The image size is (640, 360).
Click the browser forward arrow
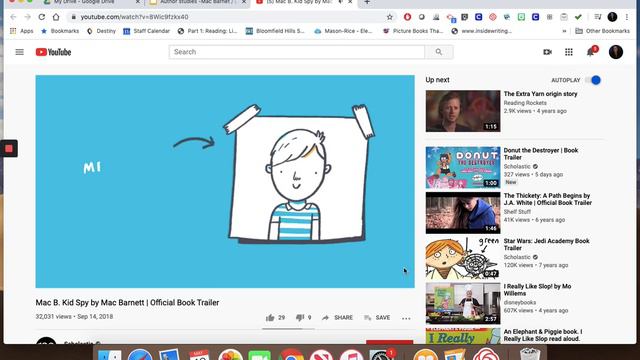(27, 17)
